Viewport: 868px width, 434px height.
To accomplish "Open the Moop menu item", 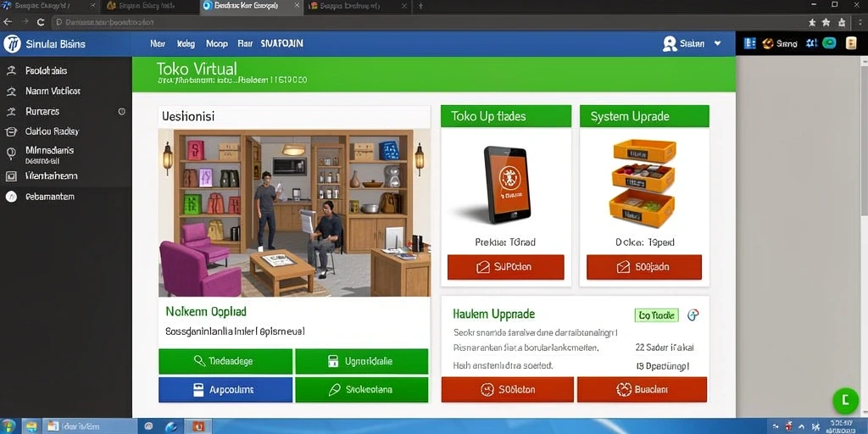I will click(x=216, y=44).
